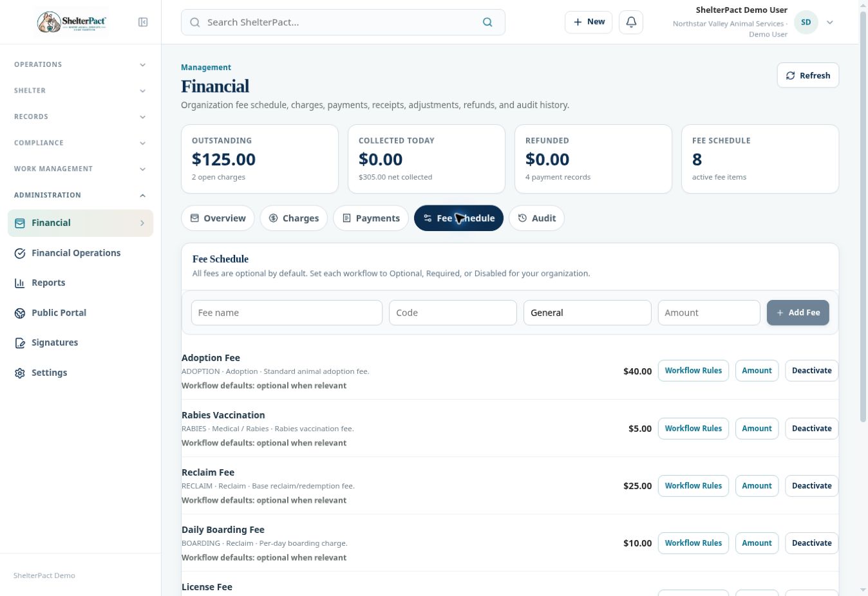868x596 pixels.
Task: Expand the Records section
Action: click(80, 117)
